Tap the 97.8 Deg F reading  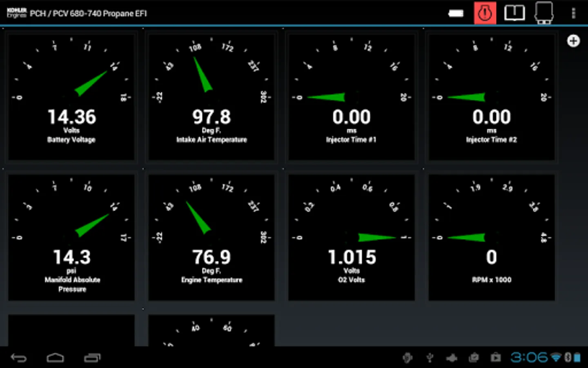click(212, 117)
